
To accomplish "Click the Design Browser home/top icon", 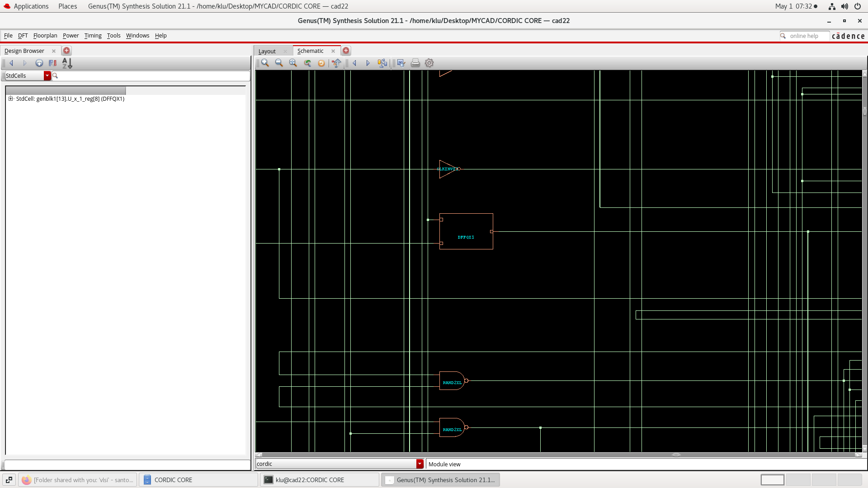I will 39,63.
